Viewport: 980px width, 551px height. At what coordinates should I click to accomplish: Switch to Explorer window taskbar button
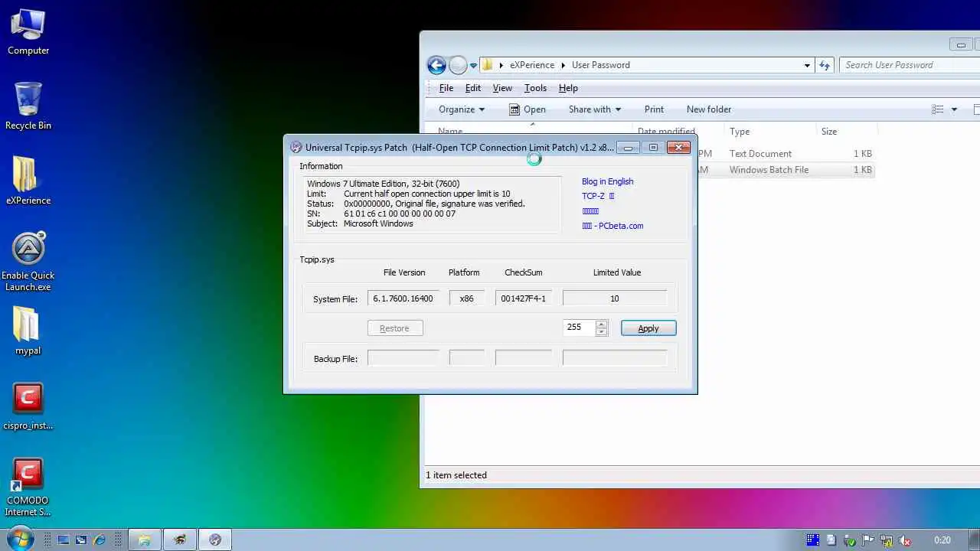144,540
